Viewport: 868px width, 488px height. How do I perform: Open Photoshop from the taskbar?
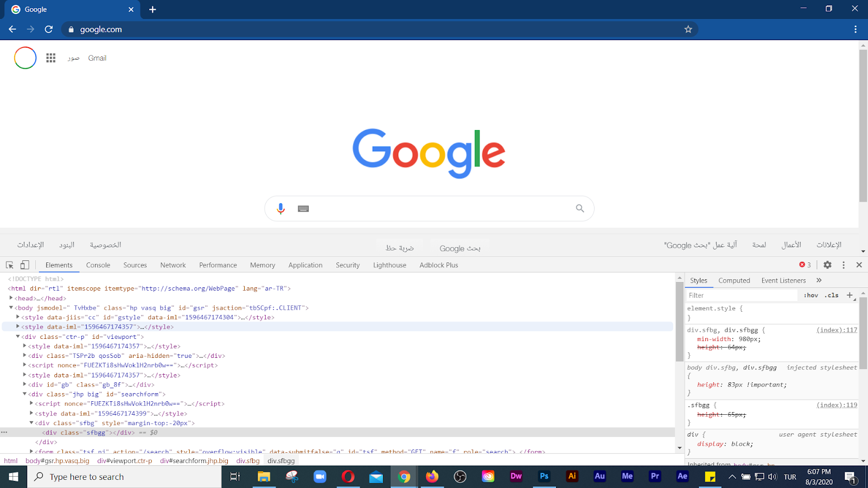(x=544, y=476)
